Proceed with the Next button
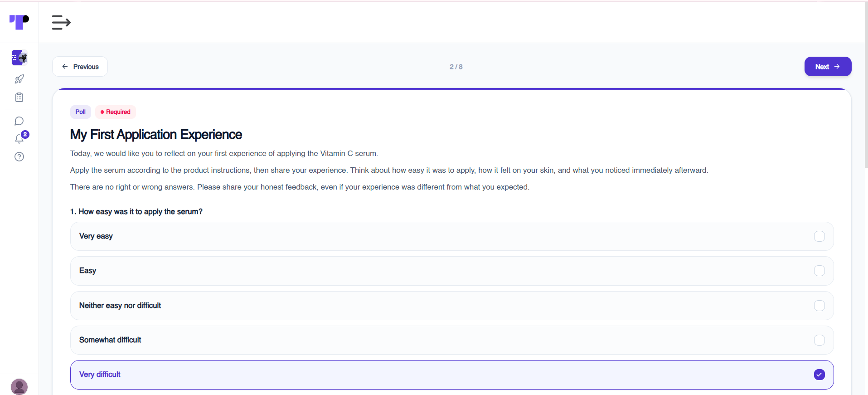This screenshot has height=395, width=868. (828, 67)
